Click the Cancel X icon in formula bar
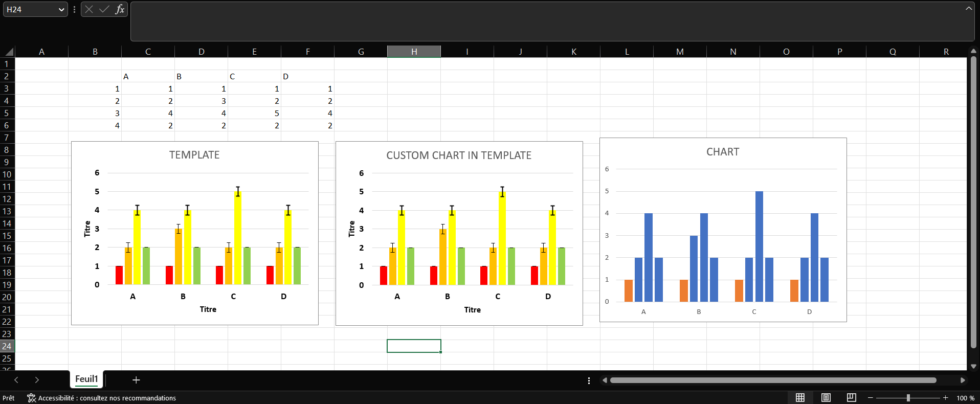The height and width of the screenshot is (404, 980). pos(89,9)
